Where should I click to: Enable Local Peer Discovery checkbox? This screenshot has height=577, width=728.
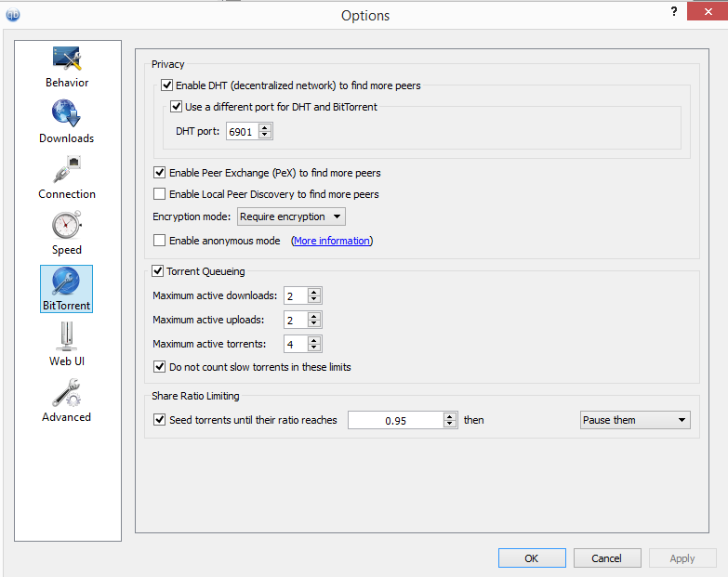[x=159, y=194]
